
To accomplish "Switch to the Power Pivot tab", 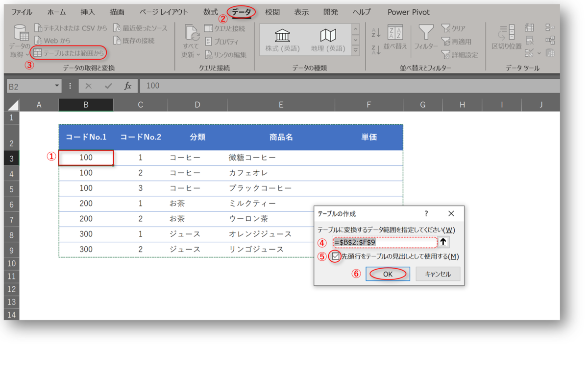I will click(x=408, y=12).
